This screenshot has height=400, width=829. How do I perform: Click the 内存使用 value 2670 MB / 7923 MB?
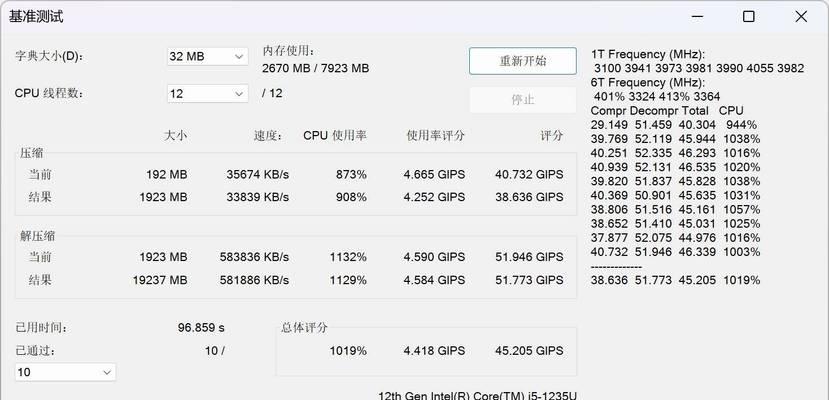tap(315, 68)
